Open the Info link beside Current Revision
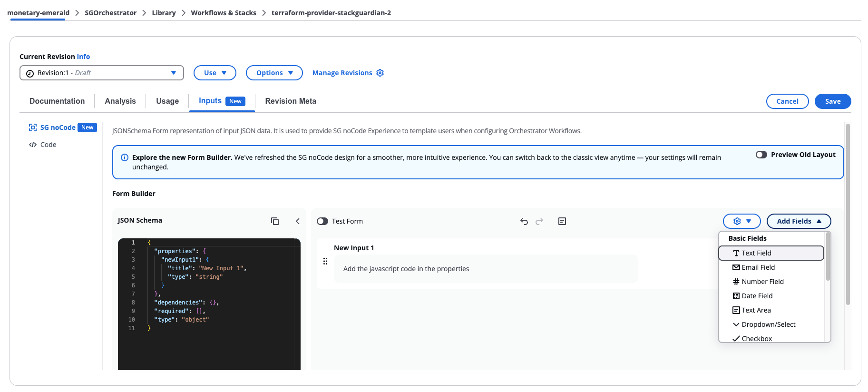Image resolution: width=868 pixels, height=392 pixels. point(83,56)
